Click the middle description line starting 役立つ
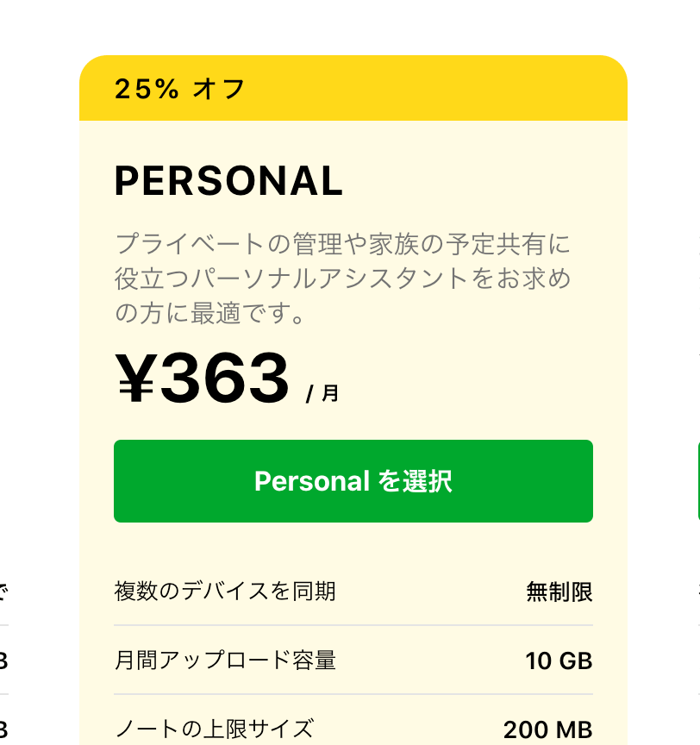 pos(343,279)
